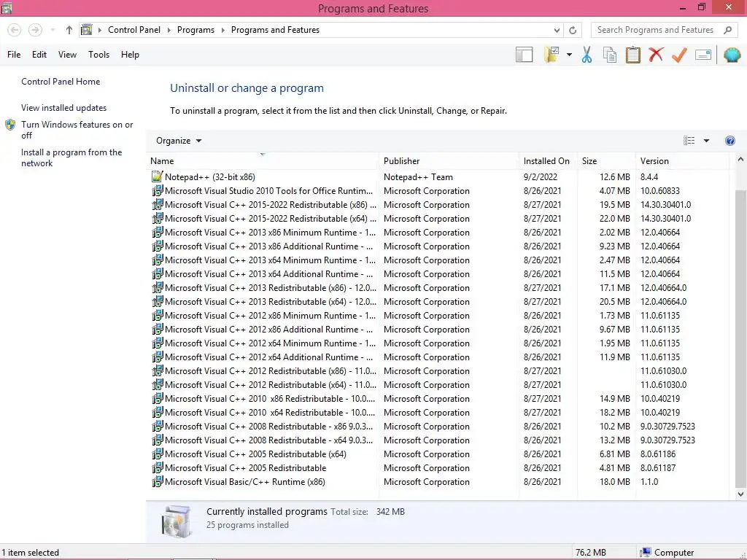Click the scroll down arrow

click(740, 494)
